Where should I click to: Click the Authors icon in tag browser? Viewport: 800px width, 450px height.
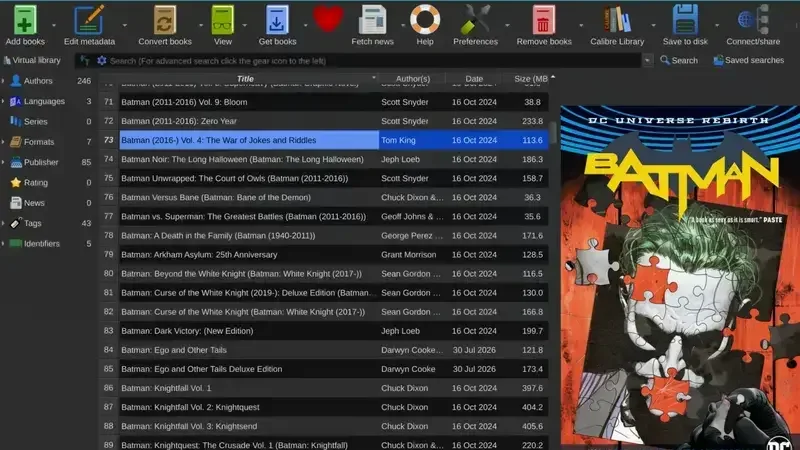click(16, 81)
